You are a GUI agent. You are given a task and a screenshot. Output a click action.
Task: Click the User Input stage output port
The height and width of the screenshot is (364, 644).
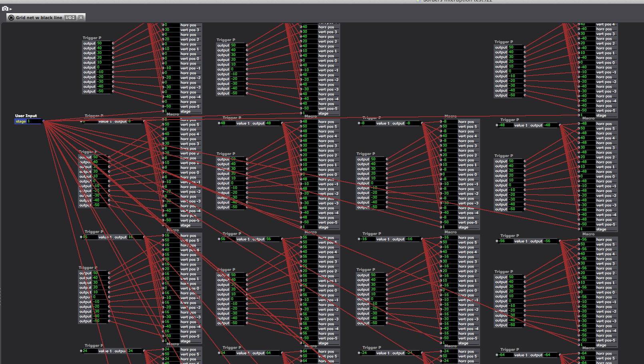point(43,121)
